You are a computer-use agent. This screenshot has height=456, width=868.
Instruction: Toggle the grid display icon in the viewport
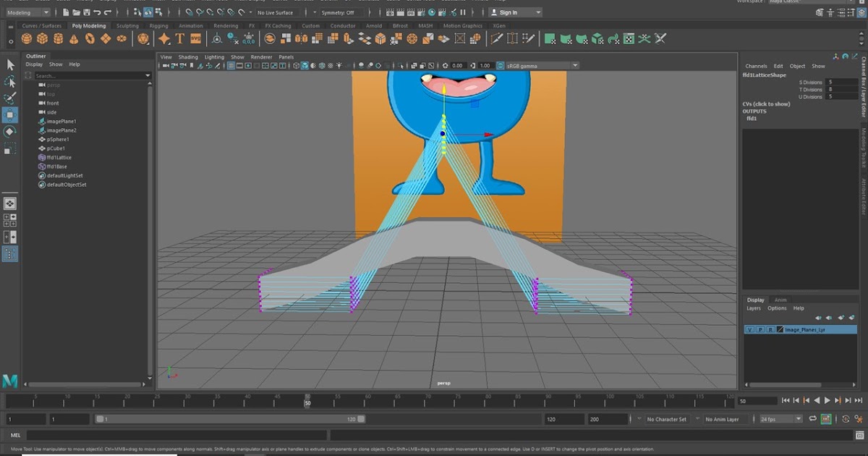click(231, 65)
